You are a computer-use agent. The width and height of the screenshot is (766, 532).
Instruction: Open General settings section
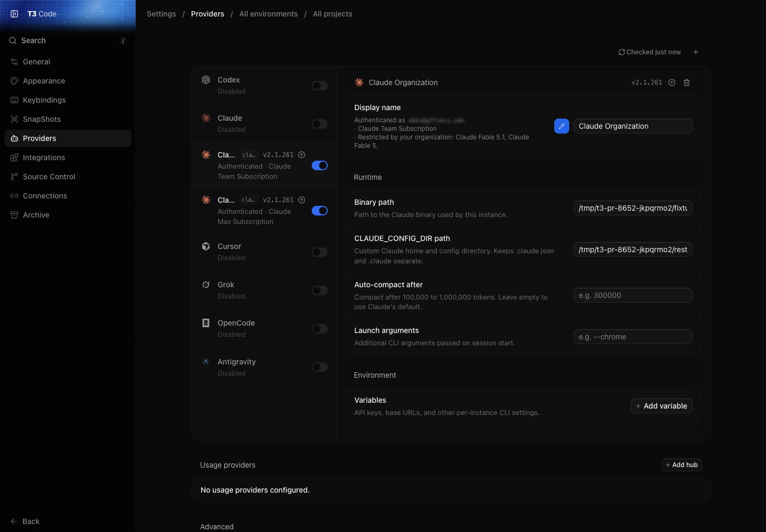coord(68,62)
